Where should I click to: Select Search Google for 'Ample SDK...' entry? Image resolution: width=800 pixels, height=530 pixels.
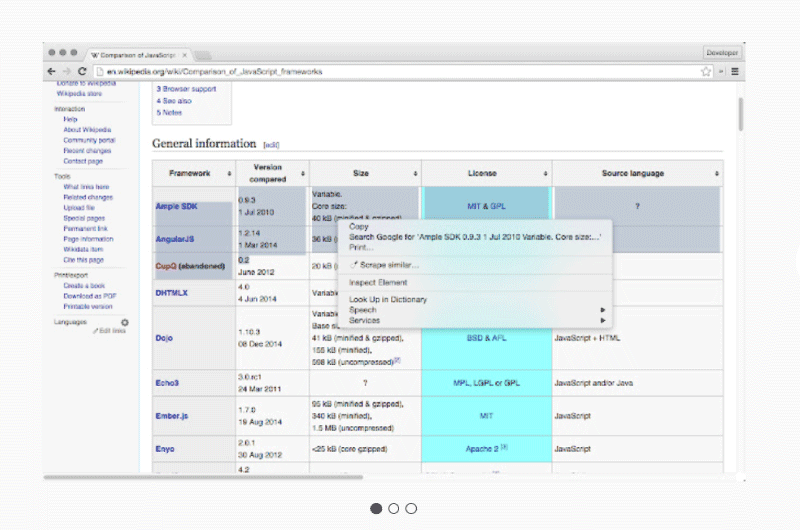coord(475,237)
